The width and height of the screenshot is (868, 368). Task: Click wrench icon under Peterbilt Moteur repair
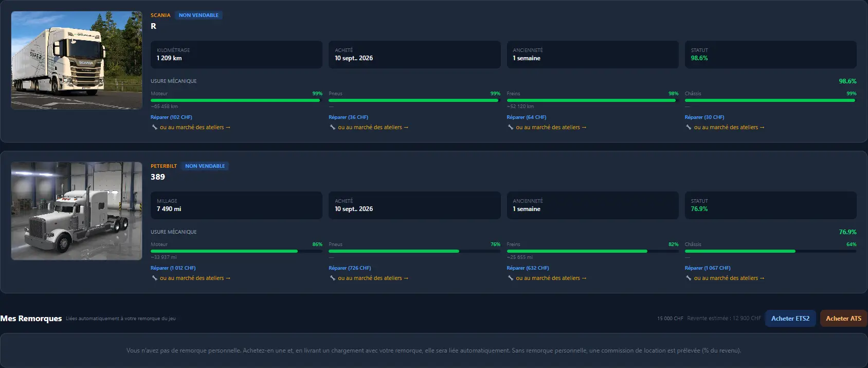coord(154,278)
